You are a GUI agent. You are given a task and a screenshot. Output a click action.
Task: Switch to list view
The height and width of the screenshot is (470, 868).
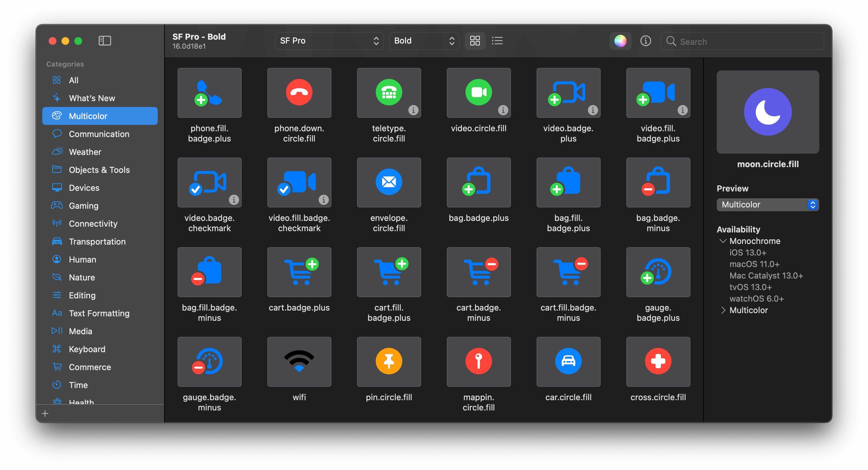pyautogui.click(x=497, y=41)
